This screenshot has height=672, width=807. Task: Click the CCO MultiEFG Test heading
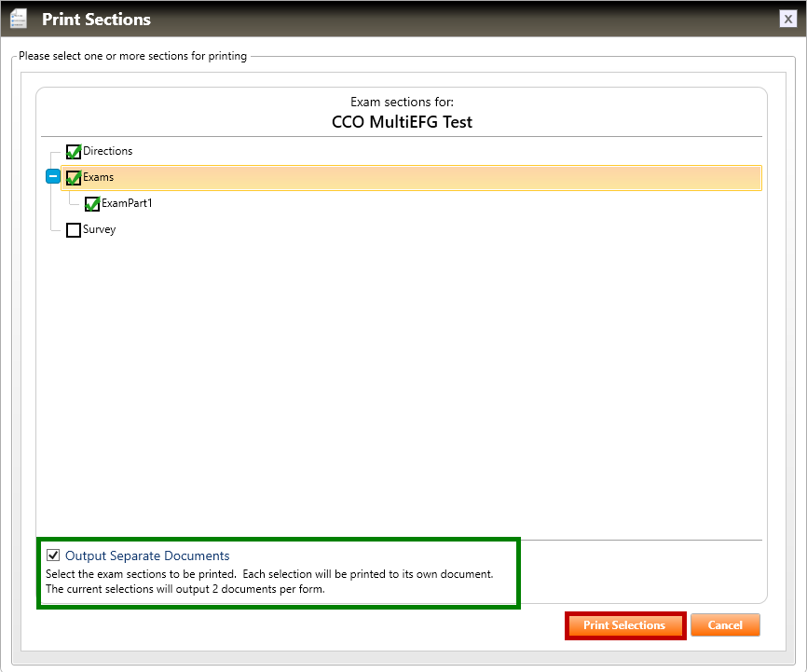[x=402, y=122]
